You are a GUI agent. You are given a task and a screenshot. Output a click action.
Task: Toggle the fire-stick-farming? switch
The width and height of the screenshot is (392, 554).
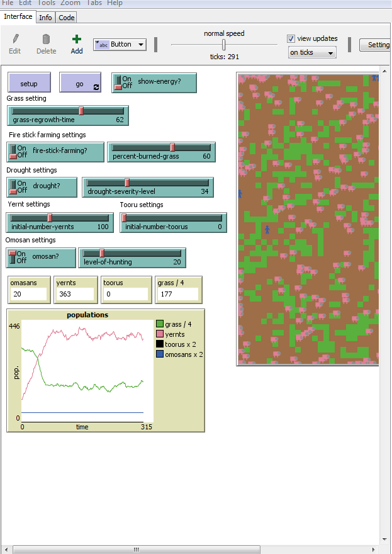[55, 152]
